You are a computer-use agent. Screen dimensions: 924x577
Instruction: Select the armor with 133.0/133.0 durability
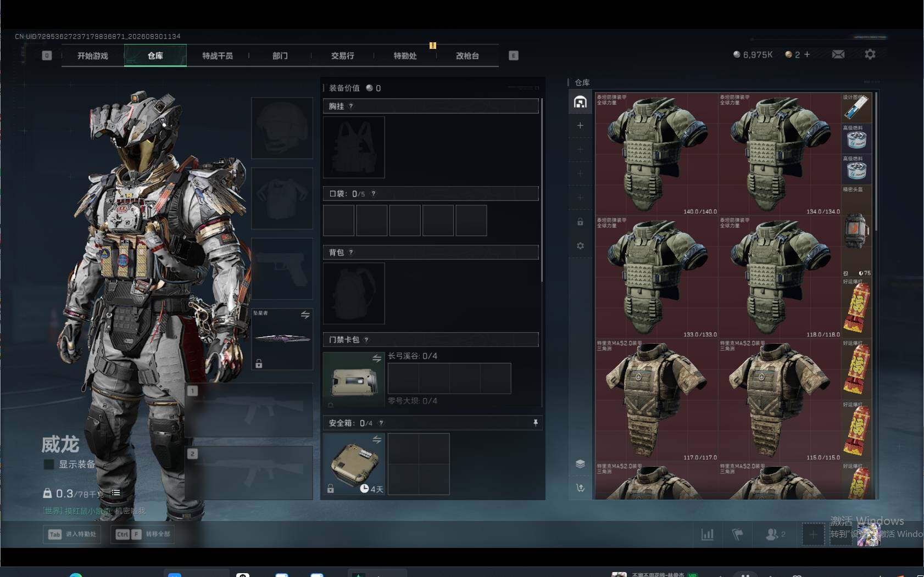tap(657, 277)
